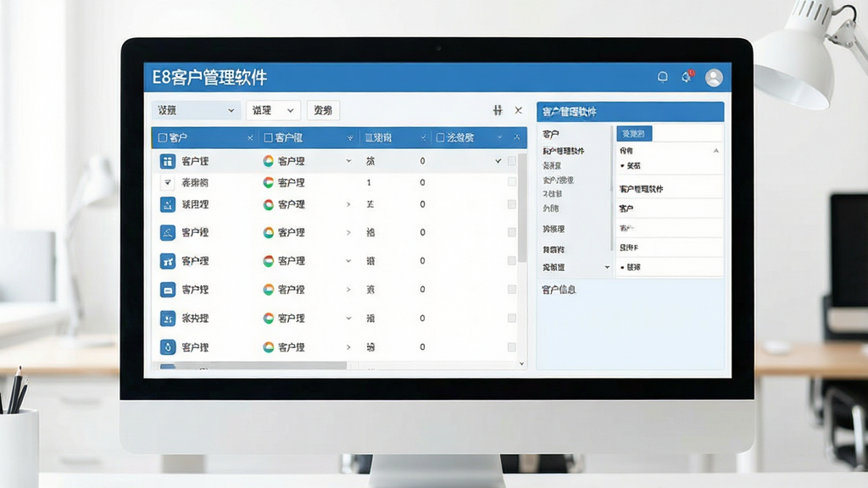Select 客户管理软件 in the left side list
Screen dimensions: 868x488
tap(564, 151)
